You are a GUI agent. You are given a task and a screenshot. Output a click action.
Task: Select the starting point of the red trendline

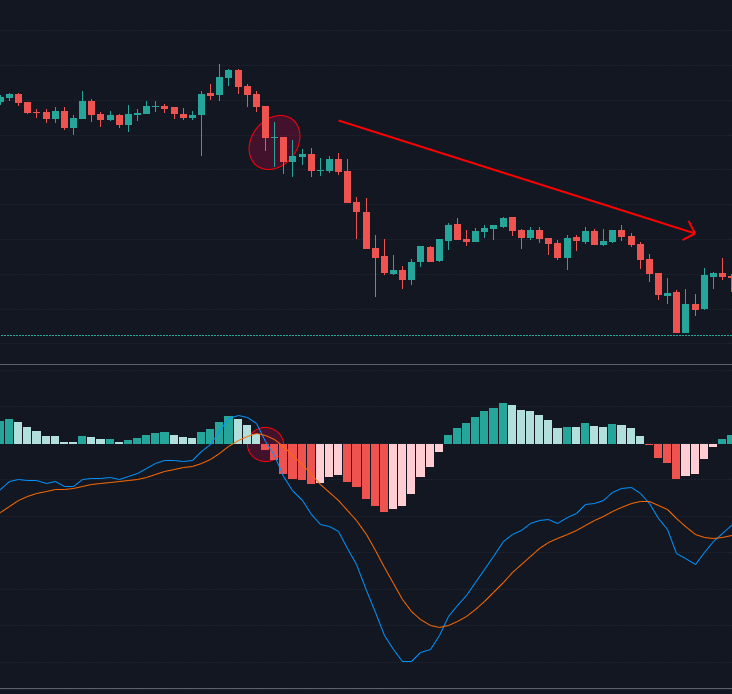pyautogui.click(x=340, y=121)
